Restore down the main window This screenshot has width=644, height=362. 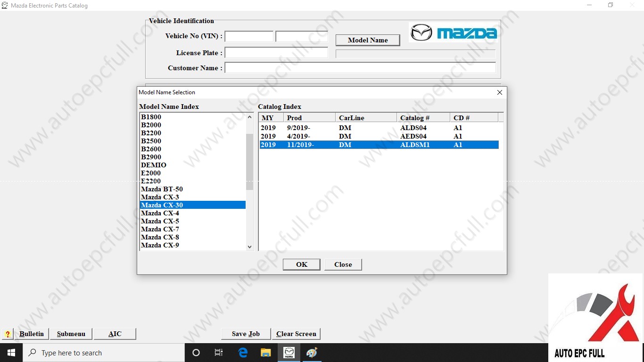[611, 5]
